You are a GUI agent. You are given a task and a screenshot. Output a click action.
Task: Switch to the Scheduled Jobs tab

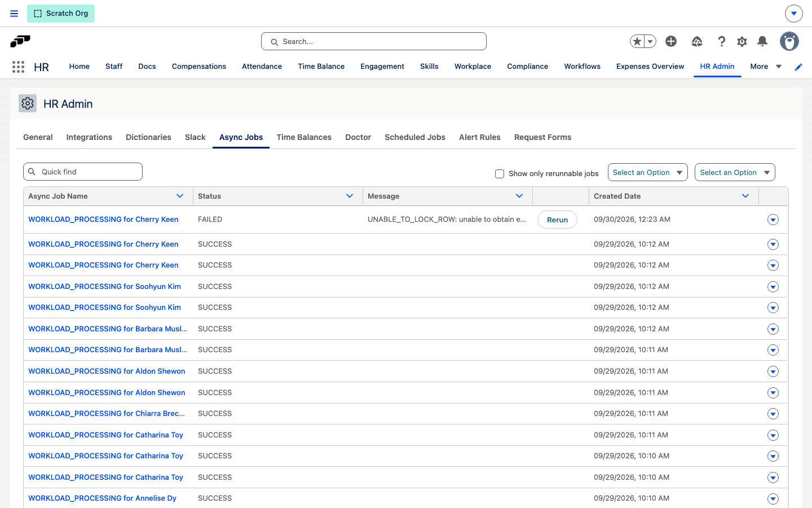click(415, 137)
